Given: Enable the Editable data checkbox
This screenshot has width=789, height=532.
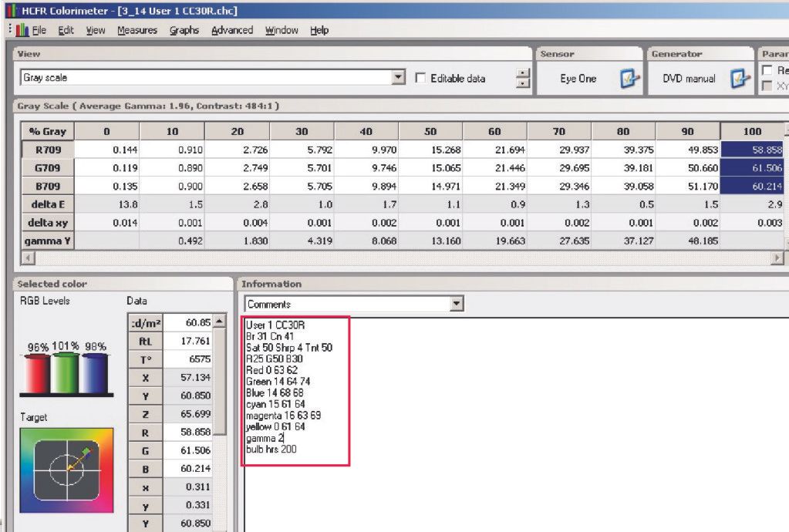Looking at the screenshot, I should (x=420, y=78).
